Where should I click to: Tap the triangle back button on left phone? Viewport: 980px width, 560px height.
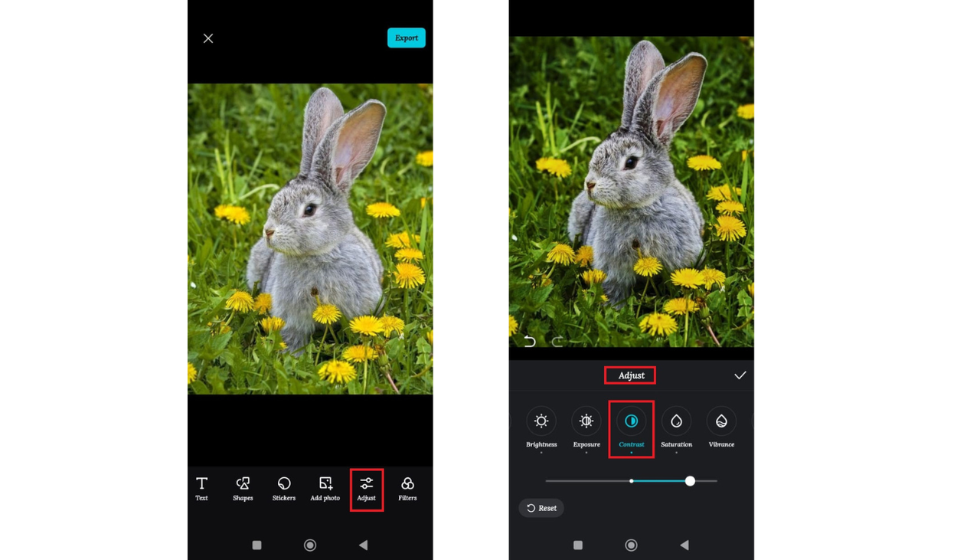[x=364, y=545]
